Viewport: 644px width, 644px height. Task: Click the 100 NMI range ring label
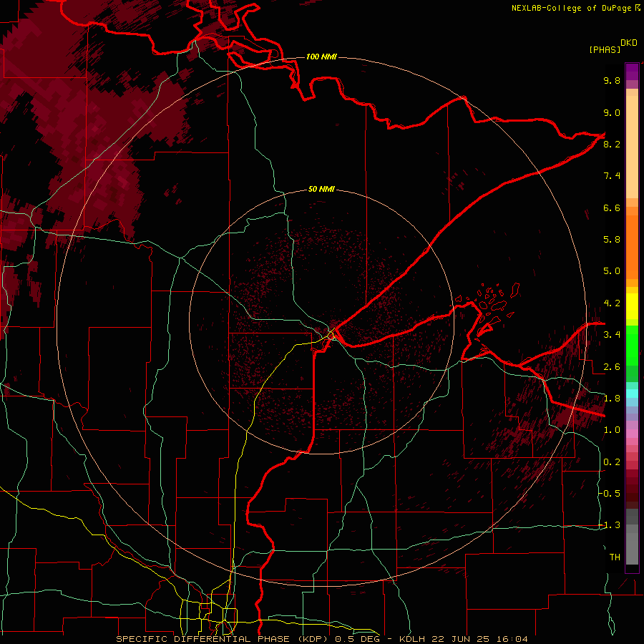321,57
